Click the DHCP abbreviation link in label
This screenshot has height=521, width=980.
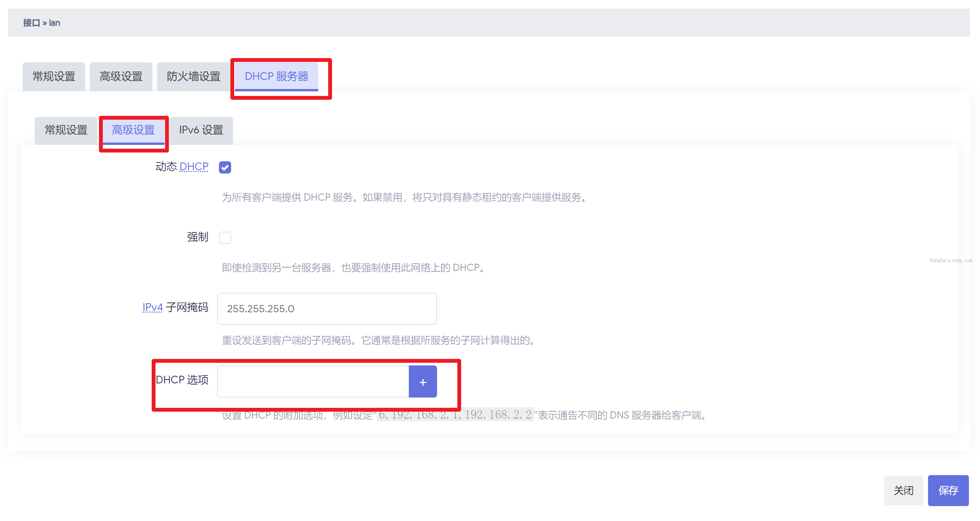coord(194,167)
